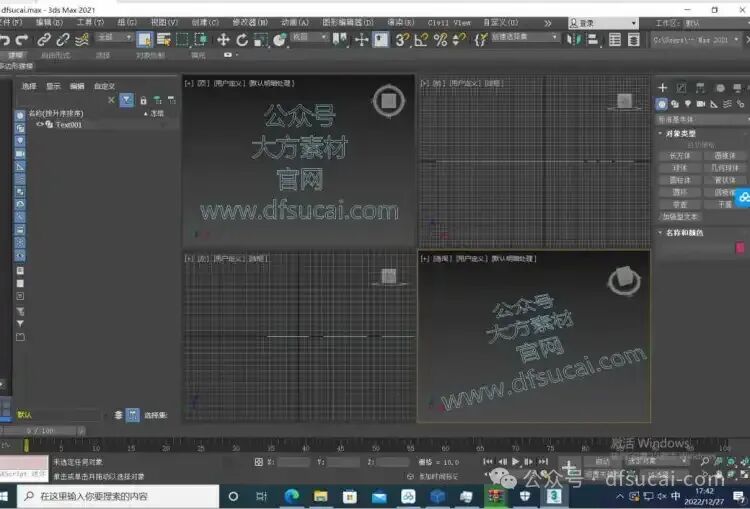Click the Unlink Selection icon

[63, 40]
